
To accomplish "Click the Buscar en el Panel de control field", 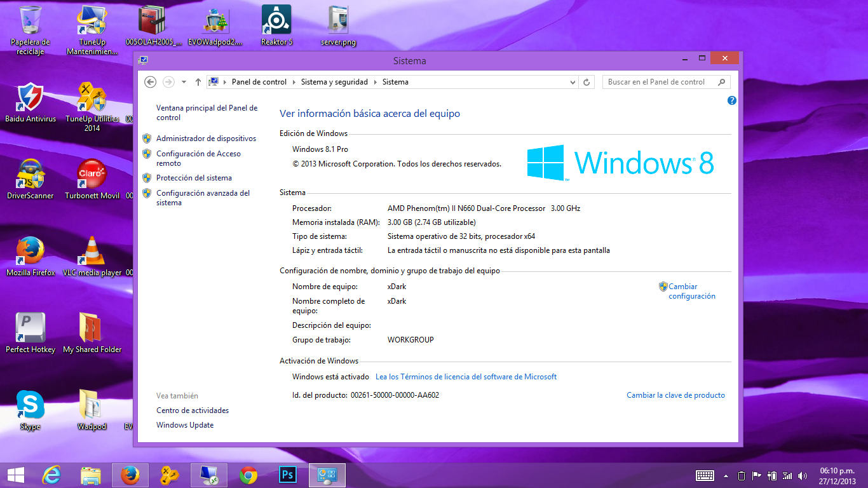I will coord(666,82).
